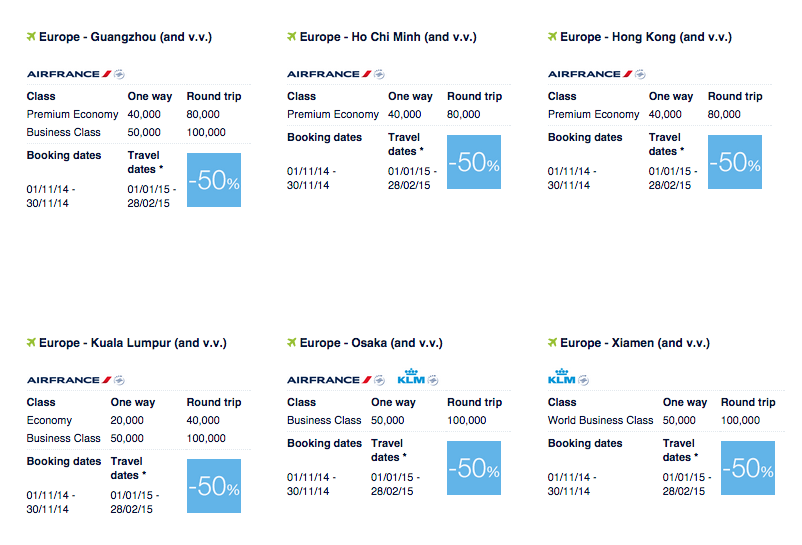Open the Europe - Hong Kong offer heading
This screenshot has width=802, height=545.
[x=646, y=37]
